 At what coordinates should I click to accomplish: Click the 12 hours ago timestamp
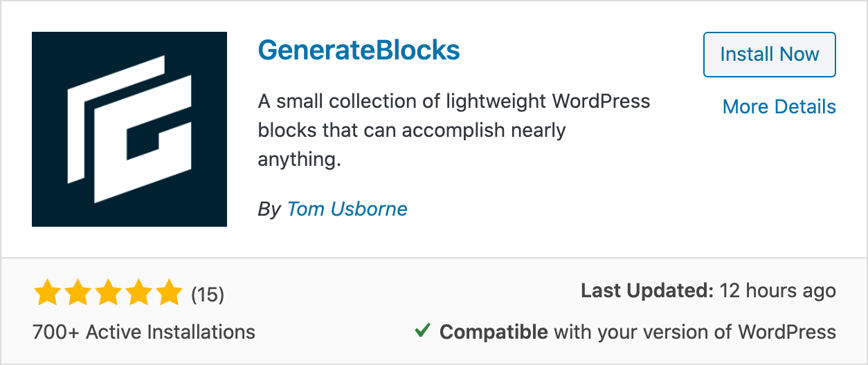[x=778, y=291]
